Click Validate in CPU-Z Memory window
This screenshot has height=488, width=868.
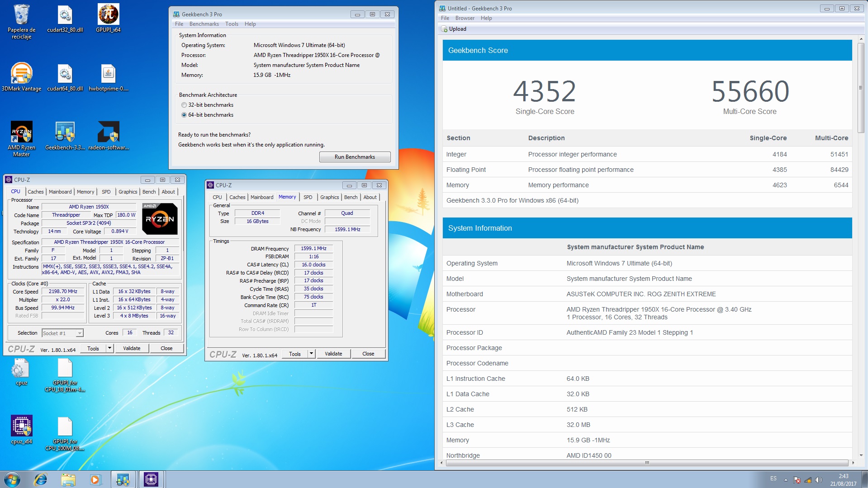(333, 354)
